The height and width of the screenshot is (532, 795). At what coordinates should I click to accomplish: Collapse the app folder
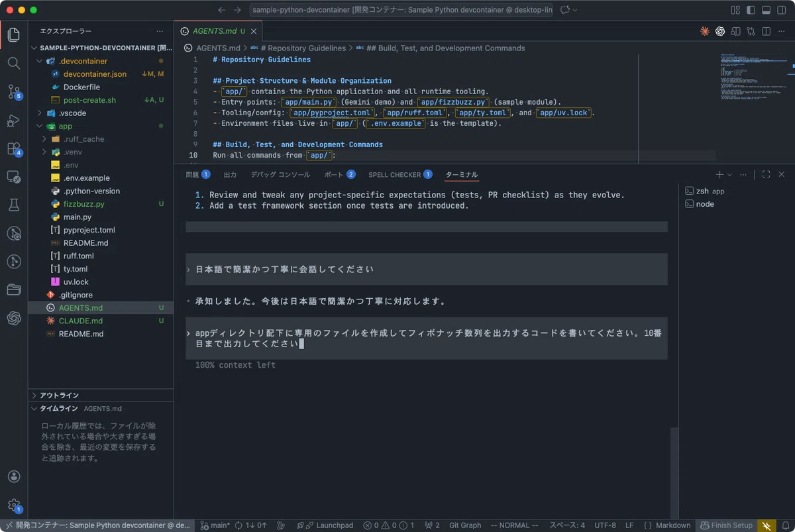39,126
